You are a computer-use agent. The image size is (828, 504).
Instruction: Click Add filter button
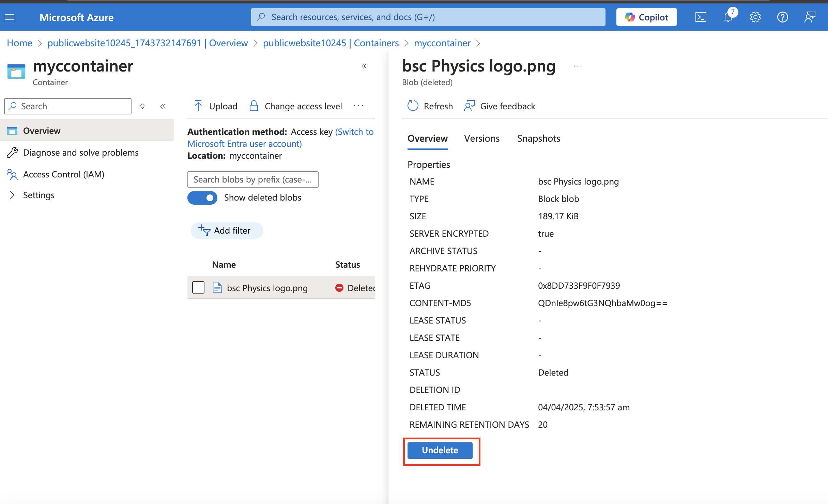point(227,231)
